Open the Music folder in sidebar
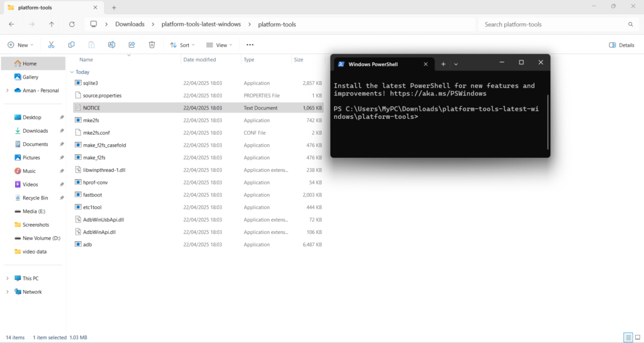 pyautogui.click(x=29, y=171)
